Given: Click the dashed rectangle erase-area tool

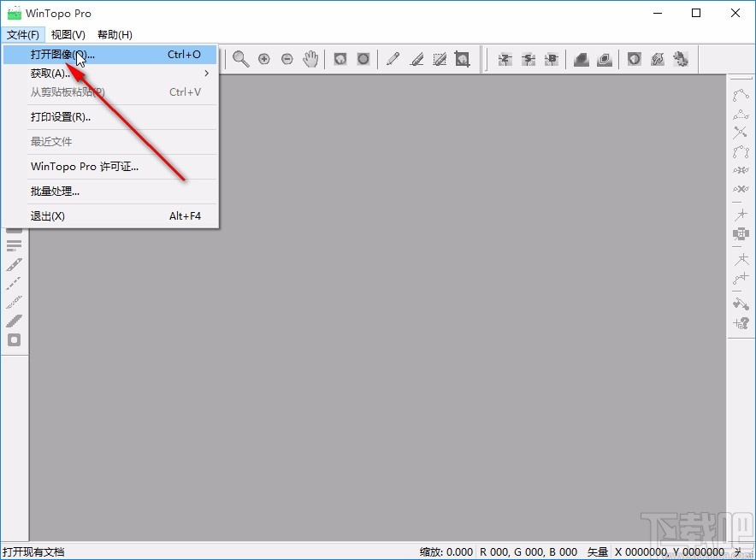Looking at the screenshot, I should point(440,59).
